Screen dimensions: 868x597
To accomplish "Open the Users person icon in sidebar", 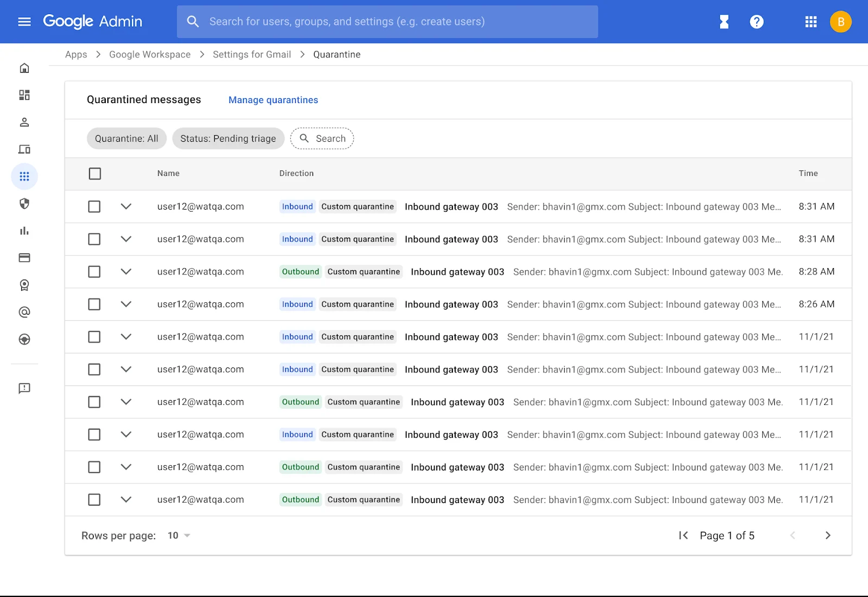I will point(24,122).
